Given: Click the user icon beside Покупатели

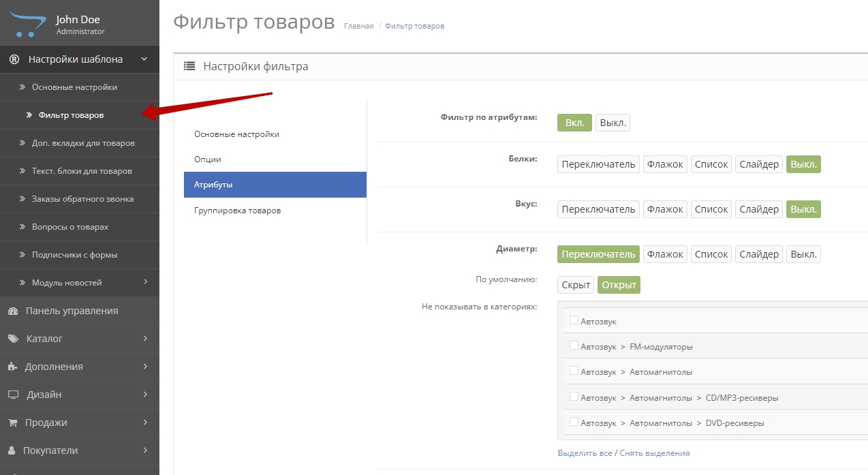Looking at the screenshot, I should [12, 450].
